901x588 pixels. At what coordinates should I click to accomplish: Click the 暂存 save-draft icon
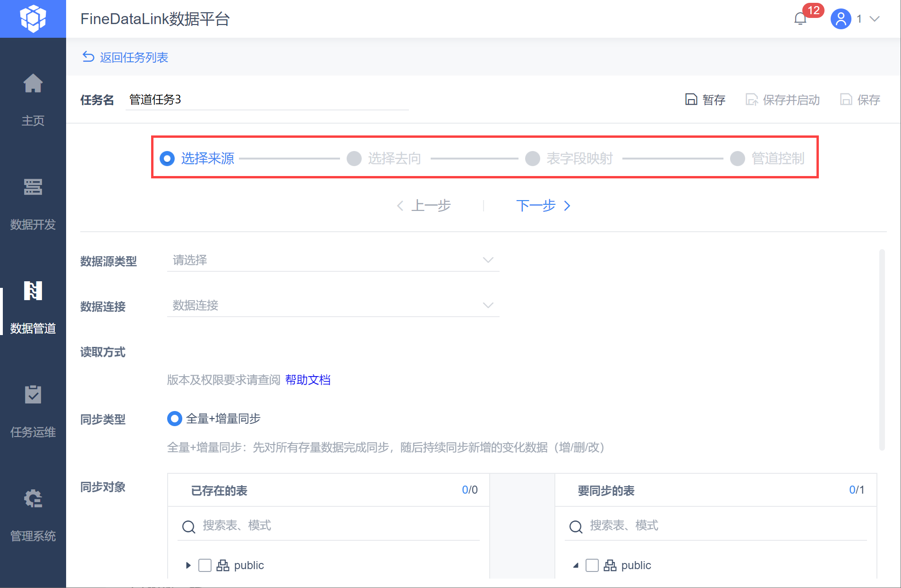point(691,100)
